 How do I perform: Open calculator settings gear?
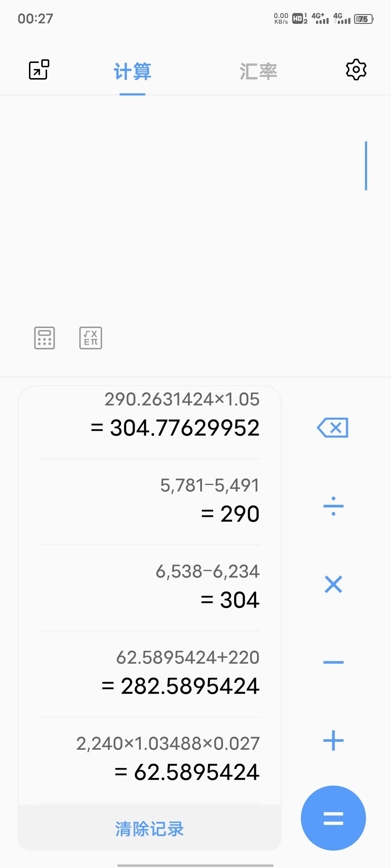356,69
